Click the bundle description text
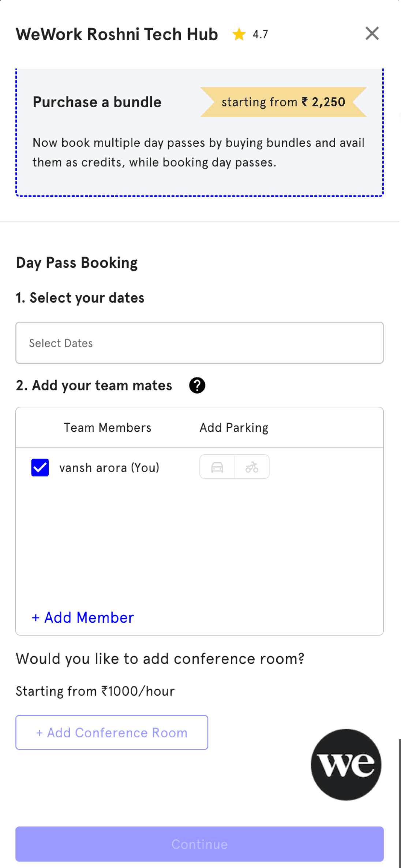 pyautogui.click(x=199, y=152)
